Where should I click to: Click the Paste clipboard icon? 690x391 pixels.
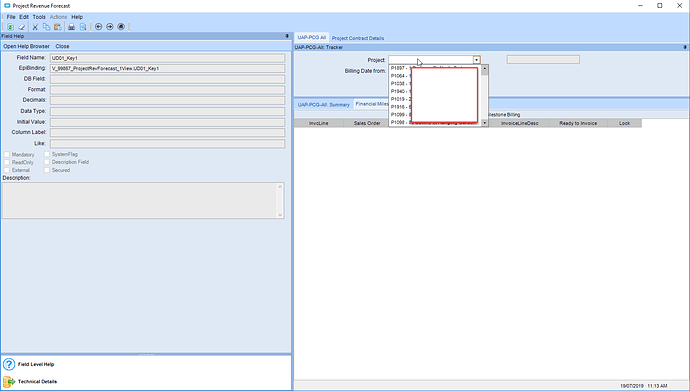[x=58, y=27]
